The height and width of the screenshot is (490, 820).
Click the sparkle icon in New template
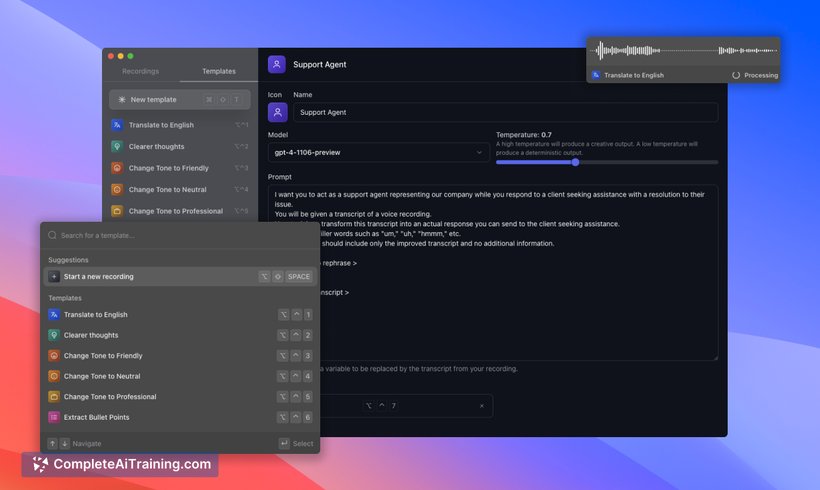click(x=122, y=99)
